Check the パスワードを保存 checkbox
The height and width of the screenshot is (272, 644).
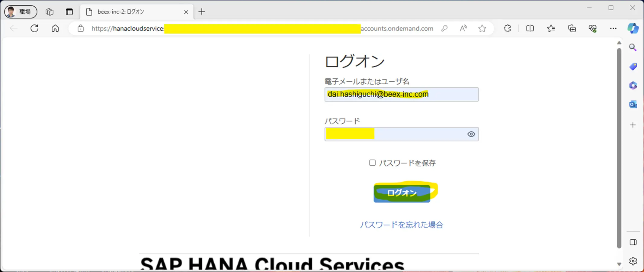pos(372,163)
